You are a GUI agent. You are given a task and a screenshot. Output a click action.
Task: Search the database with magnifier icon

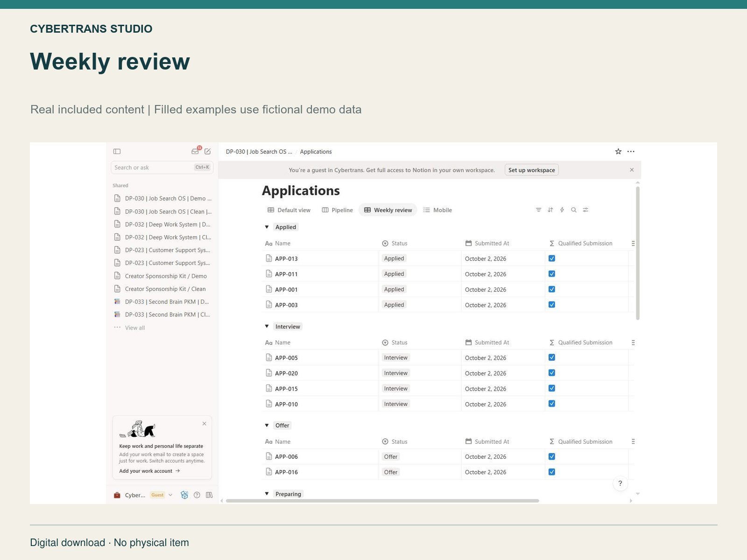pos(574,210)
